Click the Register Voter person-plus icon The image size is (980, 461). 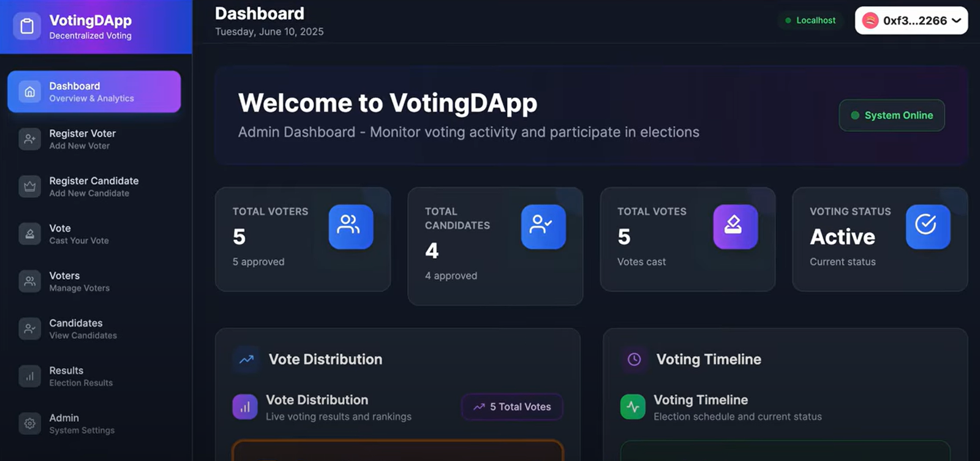(29, 139)
